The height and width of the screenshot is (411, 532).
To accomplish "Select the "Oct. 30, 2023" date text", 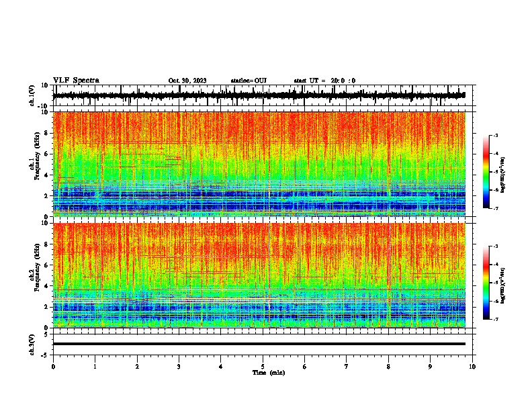I will pyautogui.click(x=187, y=81).
